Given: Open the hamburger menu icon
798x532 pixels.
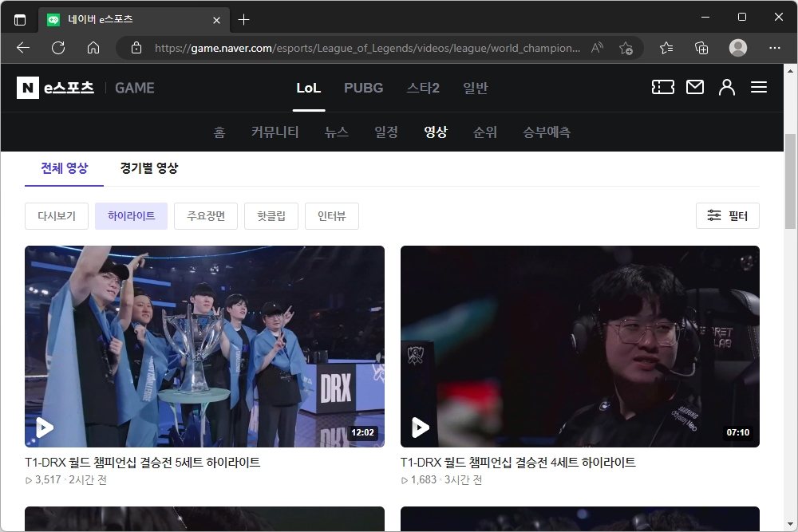Looking at the screenshot, I should click(x=758, y=87).
